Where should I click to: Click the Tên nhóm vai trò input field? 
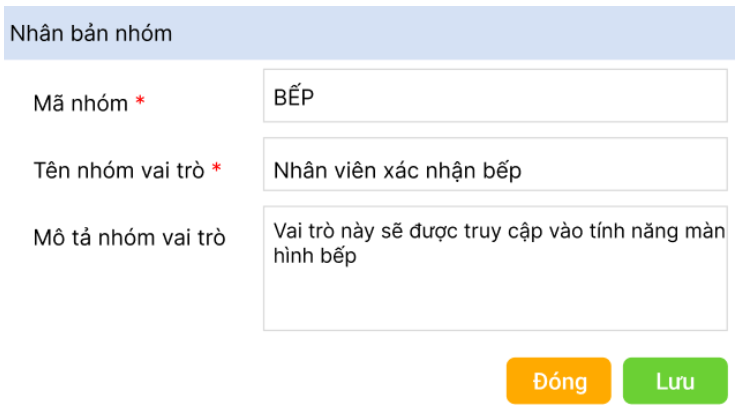point(494,165)
